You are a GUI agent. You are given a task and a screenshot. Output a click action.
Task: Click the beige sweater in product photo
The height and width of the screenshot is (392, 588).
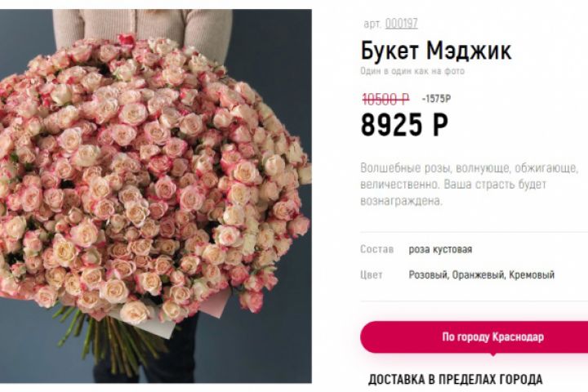tap(142, 28)
